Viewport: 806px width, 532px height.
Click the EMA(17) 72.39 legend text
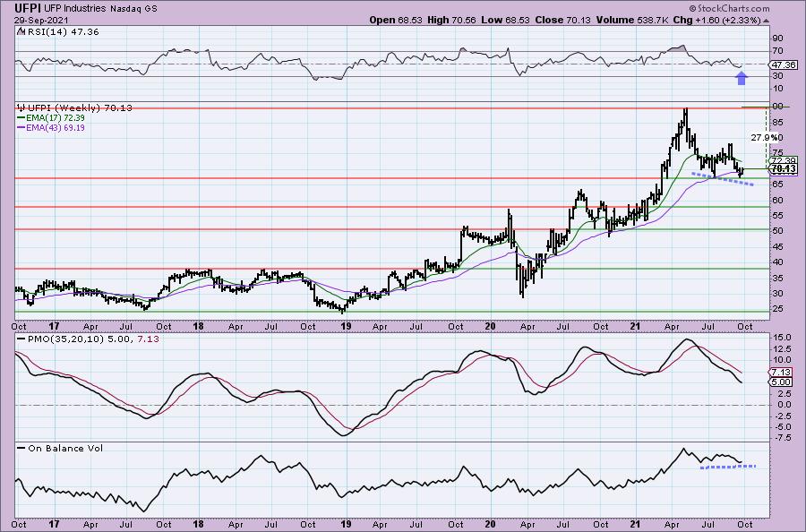(56, 117)
